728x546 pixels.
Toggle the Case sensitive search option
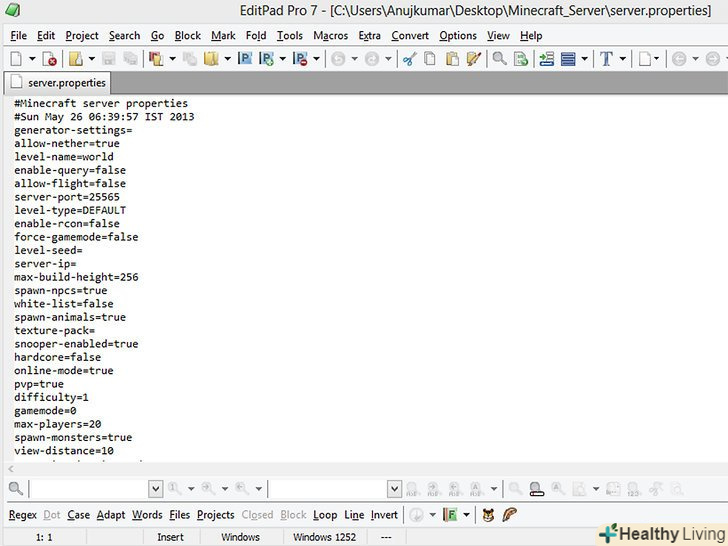click(78, 515)
